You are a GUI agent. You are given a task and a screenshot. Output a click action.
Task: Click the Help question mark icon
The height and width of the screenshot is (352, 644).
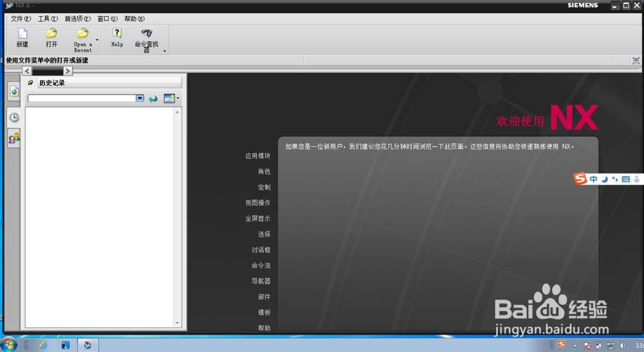(117, 34)
